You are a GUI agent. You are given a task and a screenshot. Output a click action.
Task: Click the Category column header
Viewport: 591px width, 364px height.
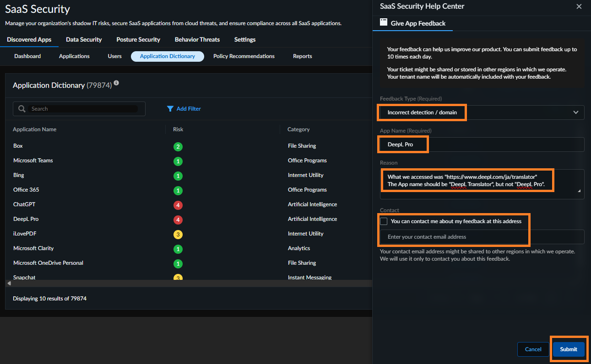298,129
